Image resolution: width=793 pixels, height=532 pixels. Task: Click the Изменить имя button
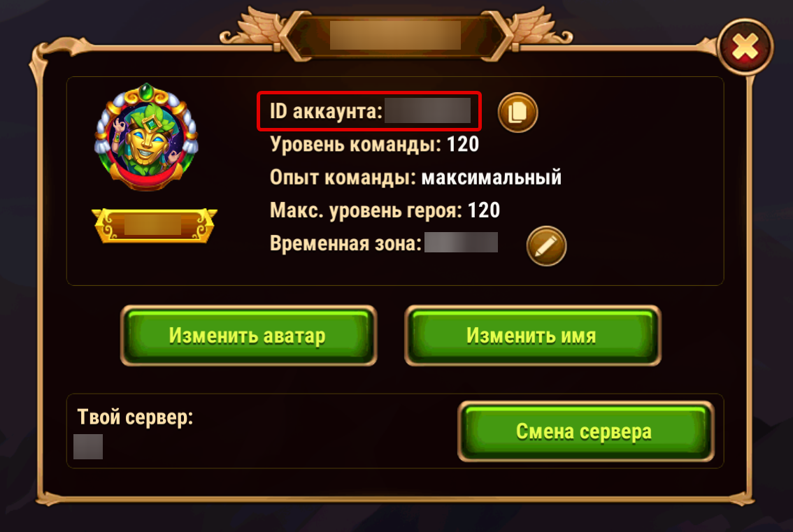533,336
